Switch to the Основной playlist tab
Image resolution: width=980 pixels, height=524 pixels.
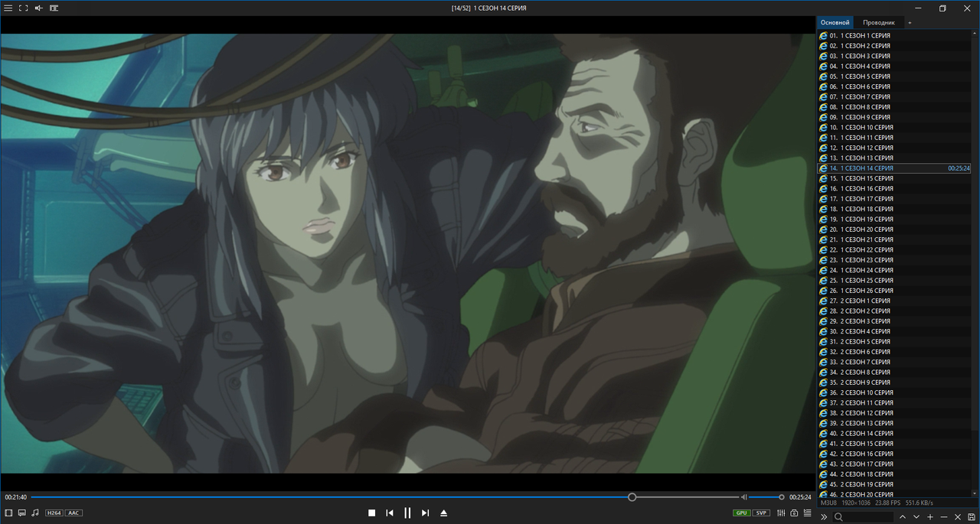coord(835,22)
